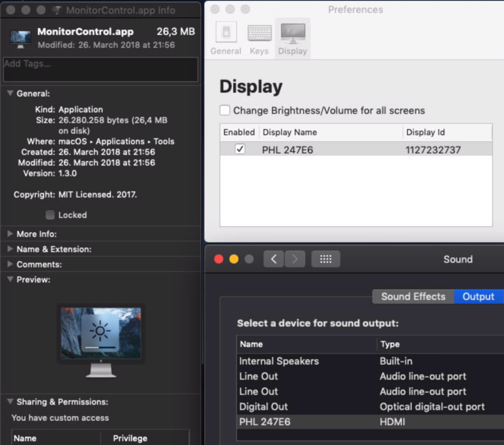
Task: Click the MonitorControl app icon in the Info header
Action: point(20,38)
